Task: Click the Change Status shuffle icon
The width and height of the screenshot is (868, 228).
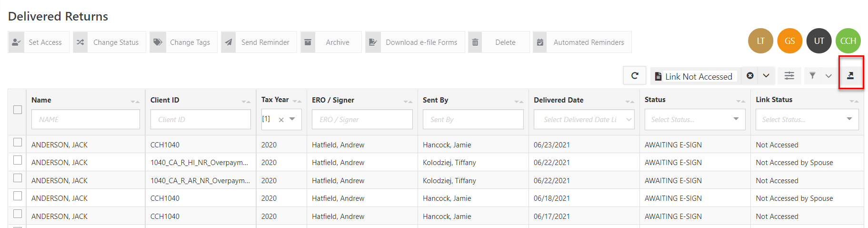Action: [80, 42]
